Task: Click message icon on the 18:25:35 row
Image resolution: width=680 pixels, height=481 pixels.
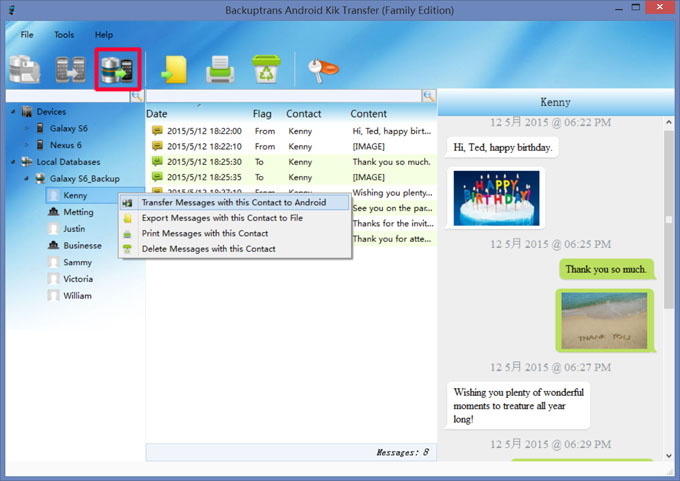Action: [x=157, y=177]
